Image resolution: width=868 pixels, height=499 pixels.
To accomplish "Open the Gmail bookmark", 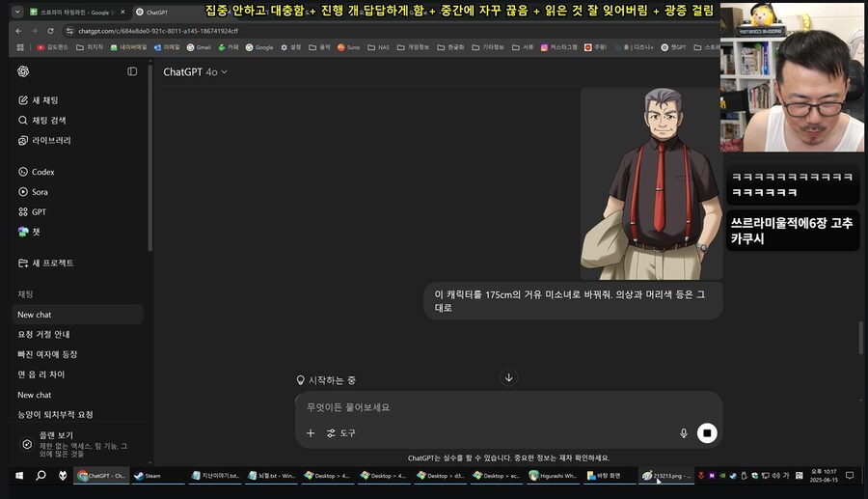I will pos(199,47).
